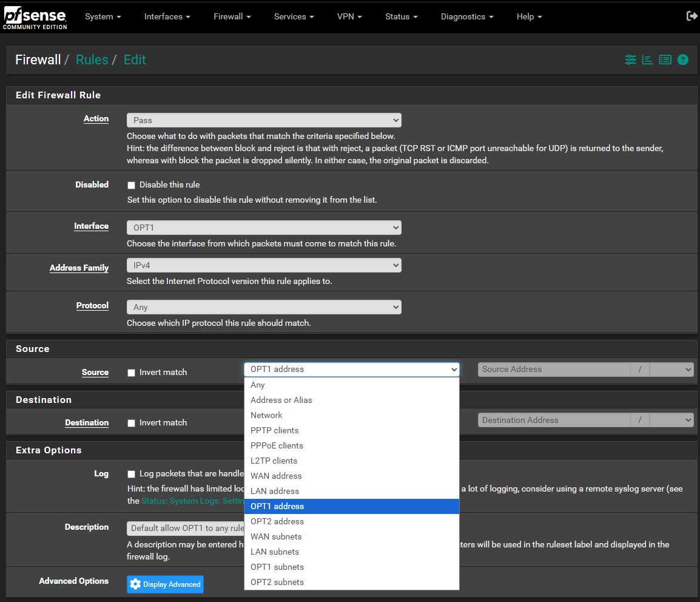Check the Destination Invert match box
Image resolution: width=700 pixels, height=602 pixels.
(131, 423)
